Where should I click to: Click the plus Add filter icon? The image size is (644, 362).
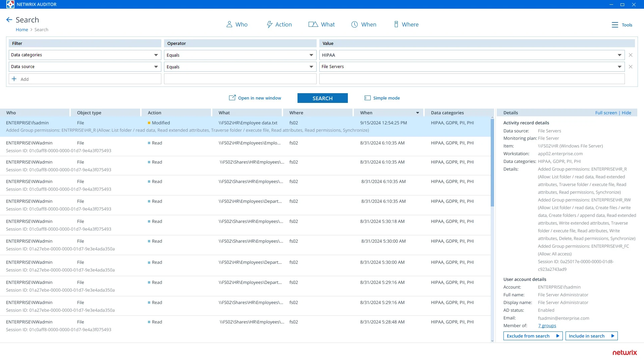pyautogui.click(x=14, y=79)
